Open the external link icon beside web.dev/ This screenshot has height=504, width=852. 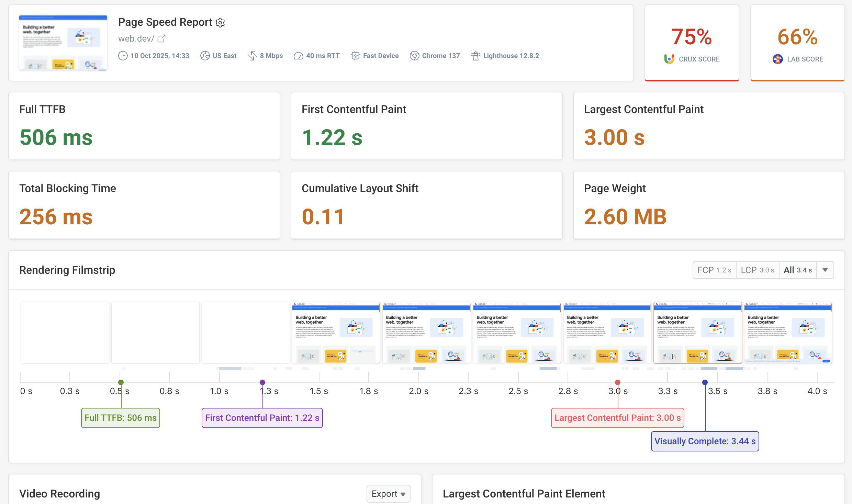click(x=161, y=38)
